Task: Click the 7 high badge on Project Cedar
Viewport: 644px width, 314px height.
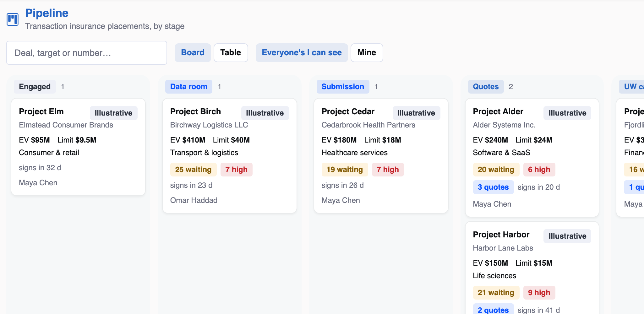Action: pos(388,170)
